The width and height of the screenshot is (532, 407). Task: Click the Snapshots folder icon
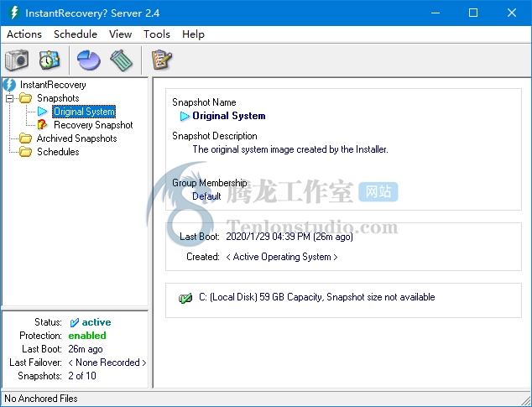point(25,98)
